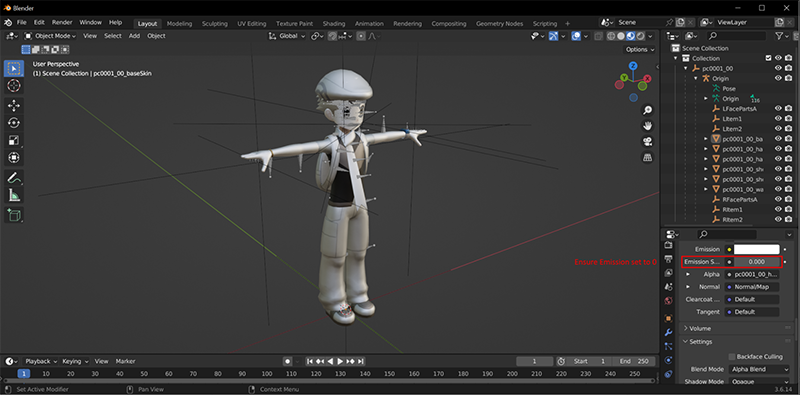Click the white Emission color swatch

pos(757,250)
